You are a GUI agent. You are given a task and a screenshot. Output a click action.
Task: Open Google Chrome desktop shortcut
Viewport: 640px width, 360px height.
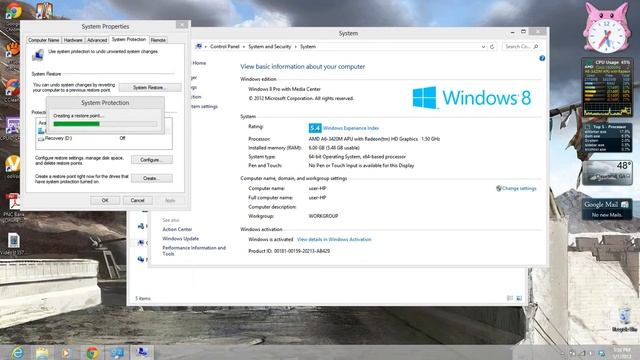13,11
